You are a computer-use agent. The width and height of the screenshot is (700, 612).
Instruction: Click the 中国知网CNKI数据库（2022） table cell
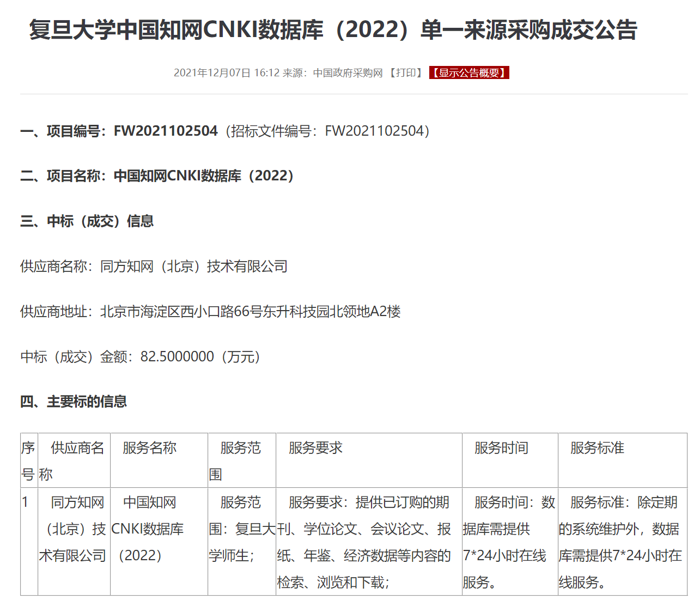[x=159, y=541]
